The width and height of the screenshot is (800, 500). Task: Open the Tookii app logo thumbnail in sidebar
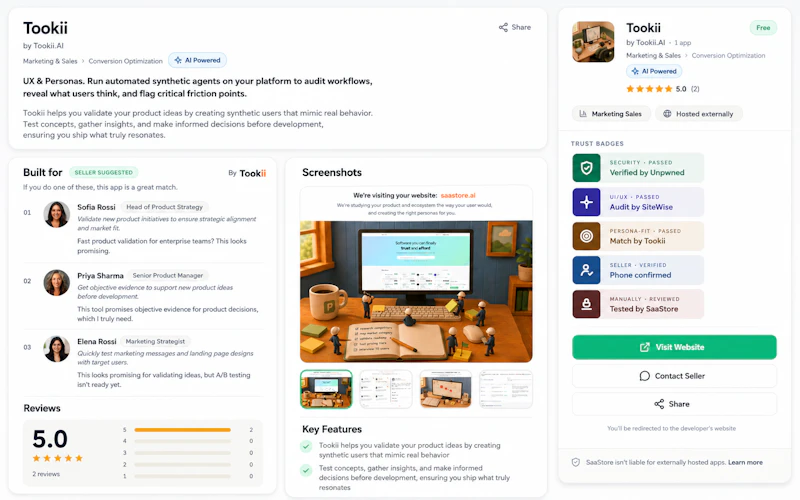(x=593, y=42)
